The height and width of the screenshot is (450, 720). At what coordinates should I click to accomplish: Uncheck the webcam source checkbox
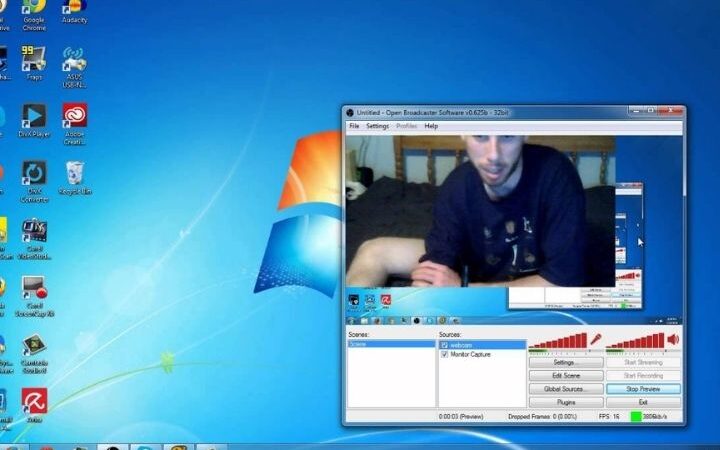(444, 345)
